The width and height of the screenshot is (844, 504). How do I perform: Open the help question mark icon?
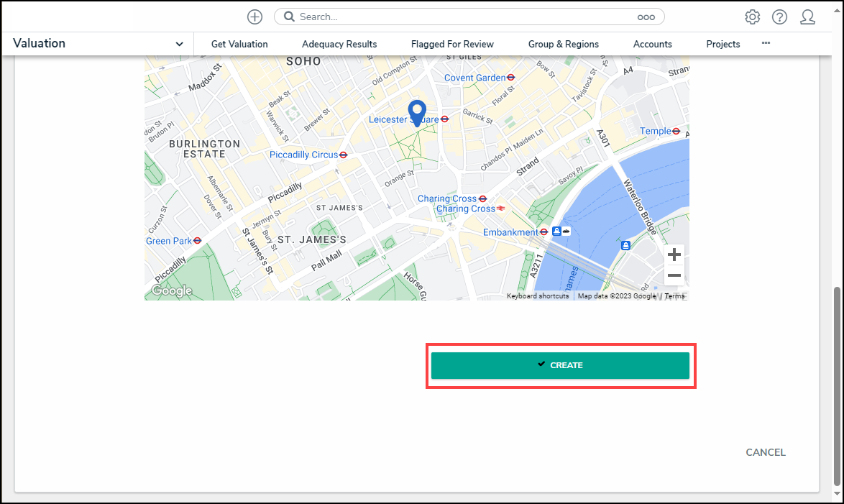[779, 17]
